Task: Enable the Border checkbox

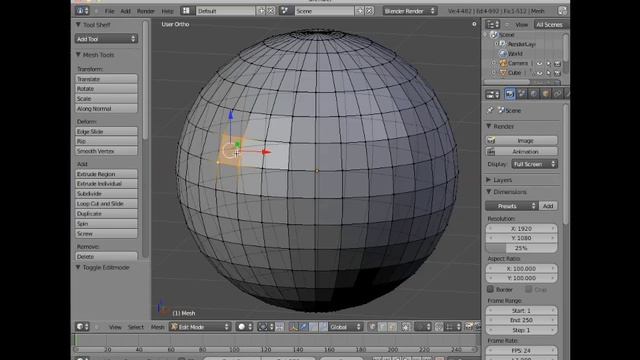Action: pos(491,289)
